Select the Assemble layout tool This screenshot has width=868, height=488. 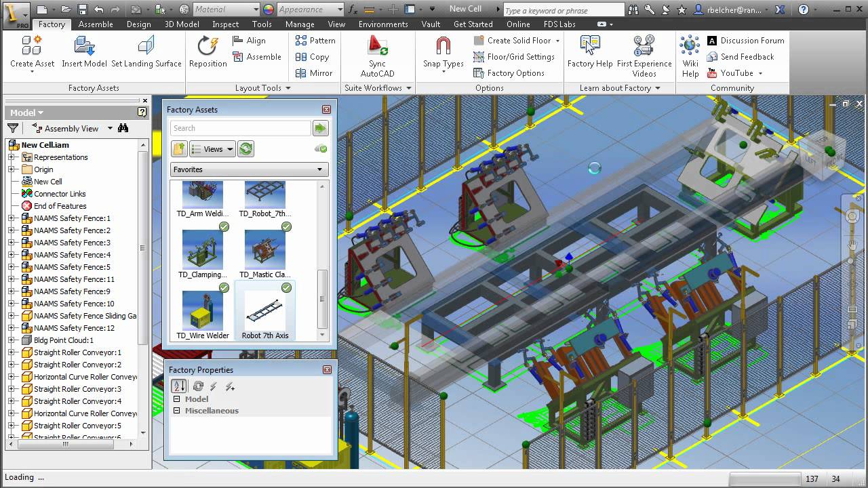pos(256,57)
